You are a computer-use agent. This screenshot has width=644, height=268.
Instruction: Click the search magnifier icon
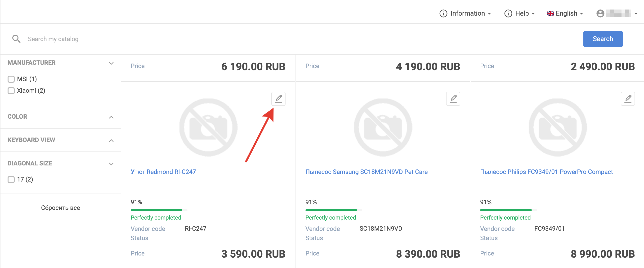[x=16, y=39]
